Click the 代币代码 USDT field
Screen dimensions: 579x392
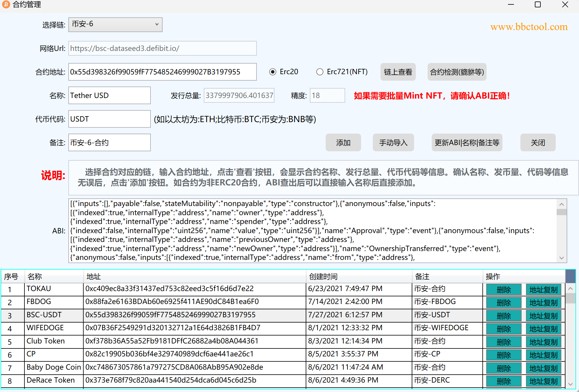click(x=109, y=119)
